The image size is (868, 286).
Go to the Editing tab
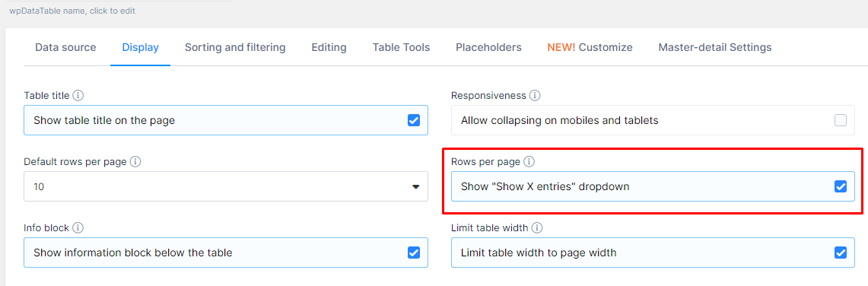pyautogui.click(x=329, y=48)
